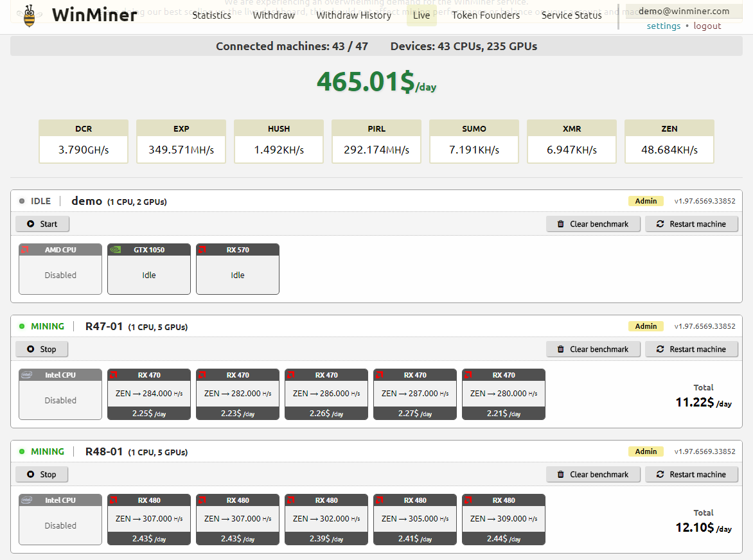Select the Live tab
This screenshot has width=753, height=560.
click(421, 15)
